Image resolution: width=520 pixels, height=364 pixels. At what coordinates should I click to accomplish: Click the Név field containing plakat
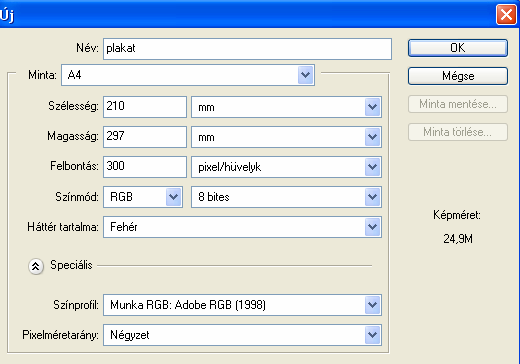click(x=247, y=49)
